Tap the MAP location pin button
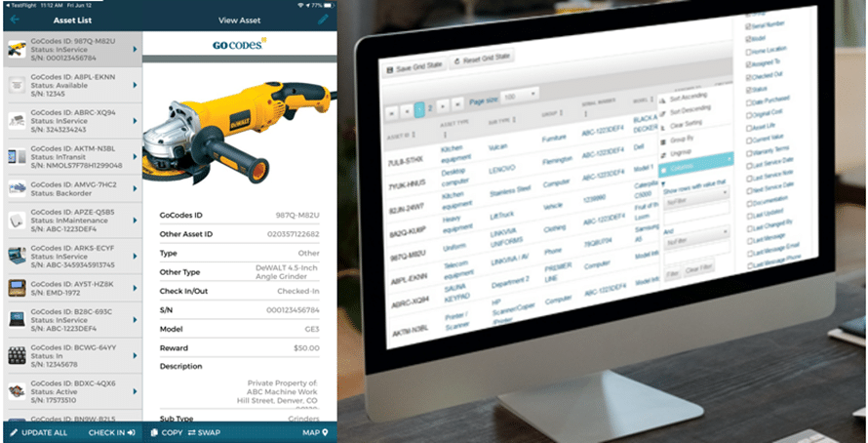The image size is (868, 443). coord(314,431)
